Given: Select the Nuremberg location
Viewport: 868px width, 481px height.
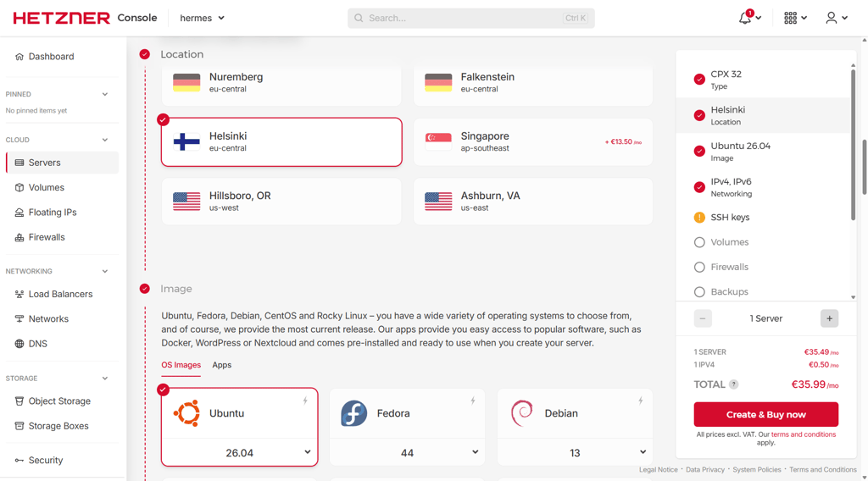Looking at the screenshot, I should (281, 86).
